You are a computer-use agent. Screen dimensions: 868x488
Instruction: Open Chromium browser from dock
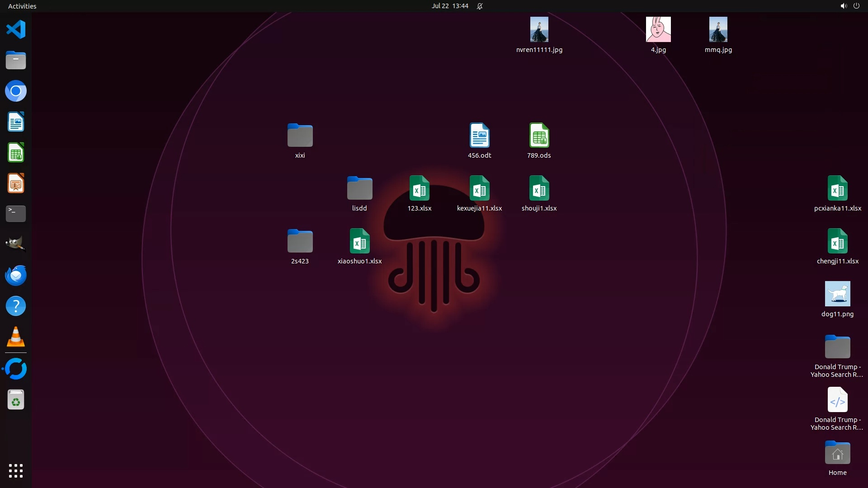tap(16, 91)
